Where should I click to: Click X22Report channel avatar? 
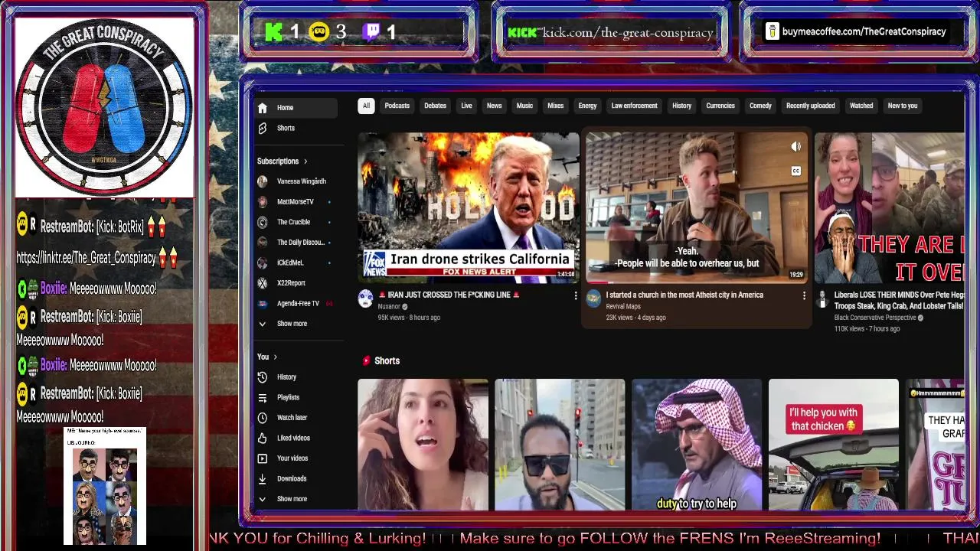(263, 283)
